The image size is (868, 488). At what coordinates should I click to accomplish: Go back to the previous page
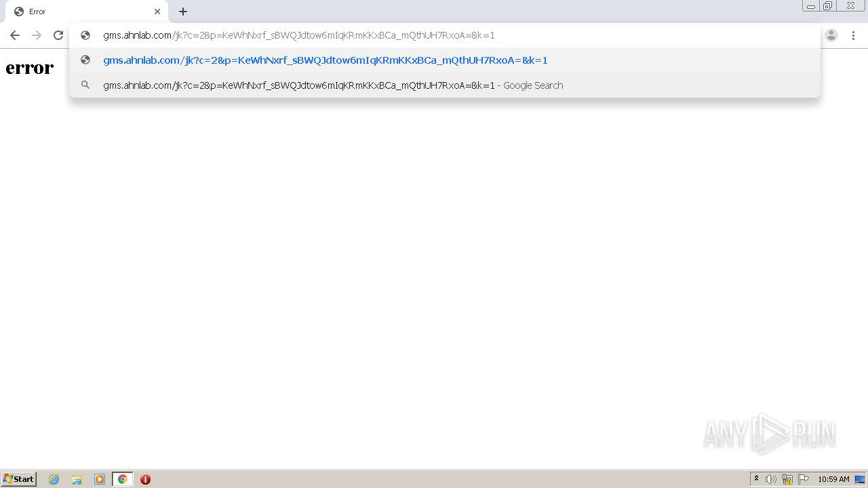[15, 35]
